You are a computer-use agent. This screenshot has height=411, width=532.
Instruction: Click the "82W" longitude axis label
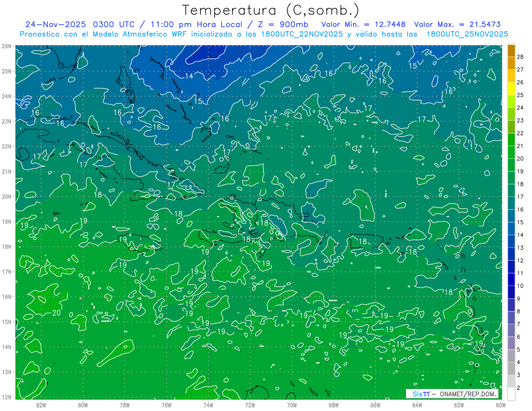point(41,405)
